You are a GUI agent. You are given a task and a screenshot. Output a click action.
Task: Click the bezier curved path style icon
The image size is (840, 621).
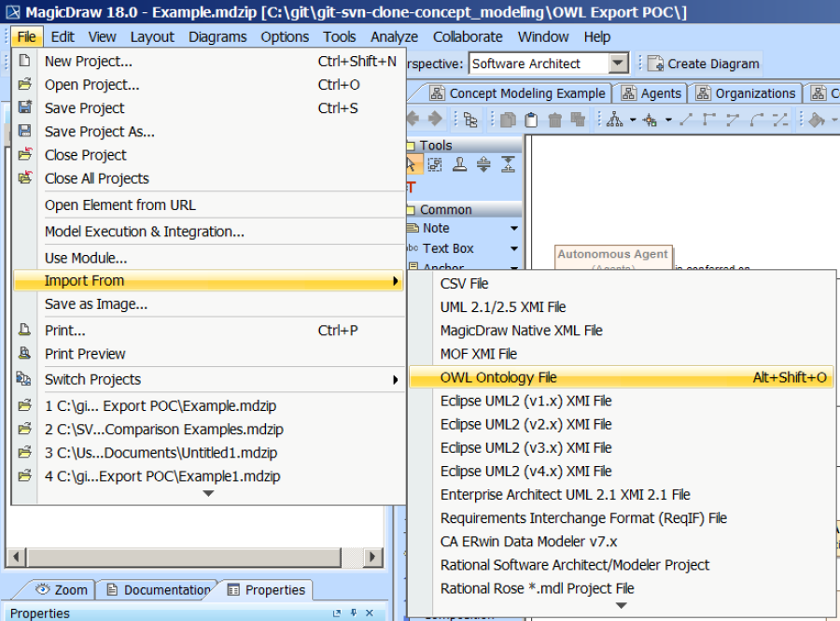click(x=757, y=120)
